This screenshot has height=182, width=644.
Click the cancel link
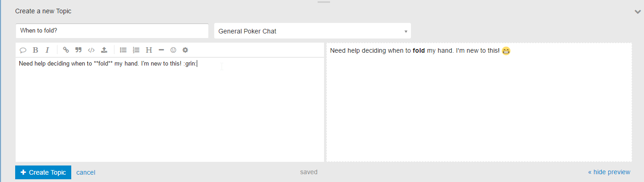[x=86, y=172]
